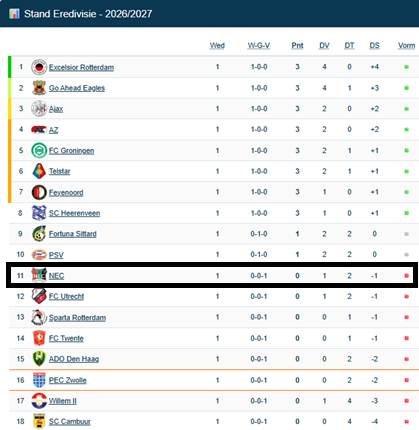
Task: Click the Go Ahead Eagles crest
Action: [39, 88]
